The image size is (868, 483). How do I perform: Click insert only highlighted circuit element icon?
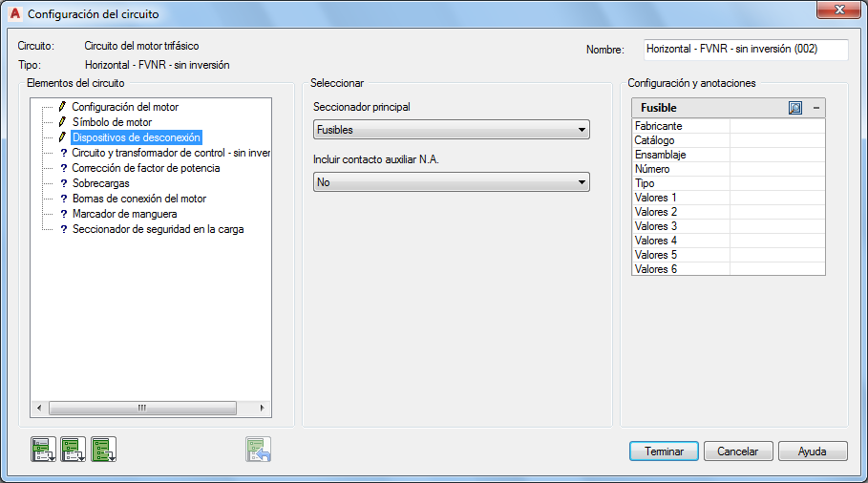coord(43,450)
